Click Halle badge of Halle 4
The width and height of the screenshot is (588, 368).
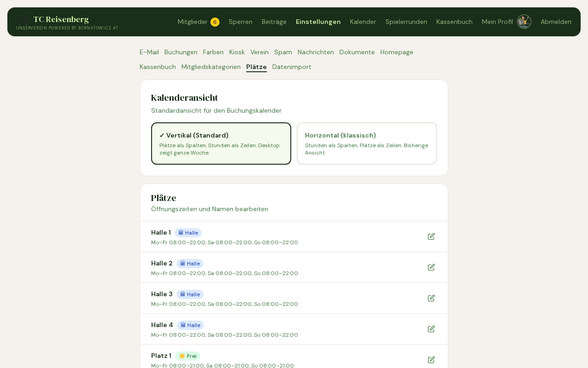point(190,325)
